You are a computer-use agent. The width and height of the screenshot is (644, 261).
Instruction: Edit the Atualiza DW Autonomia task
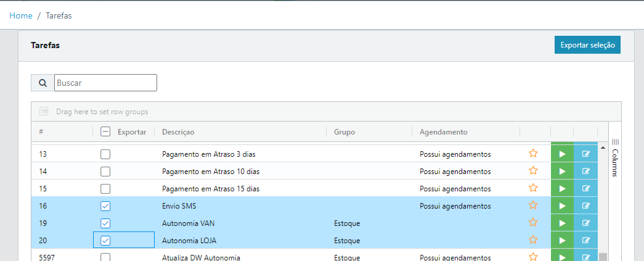click(x=585, y=255)
